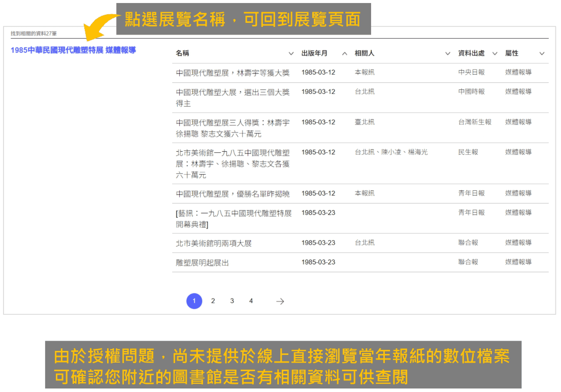The height and width of the screenshot is (392, 561).
Task: Open the 相關人 column dropdown arrow
Action: (x=447, y=53)
